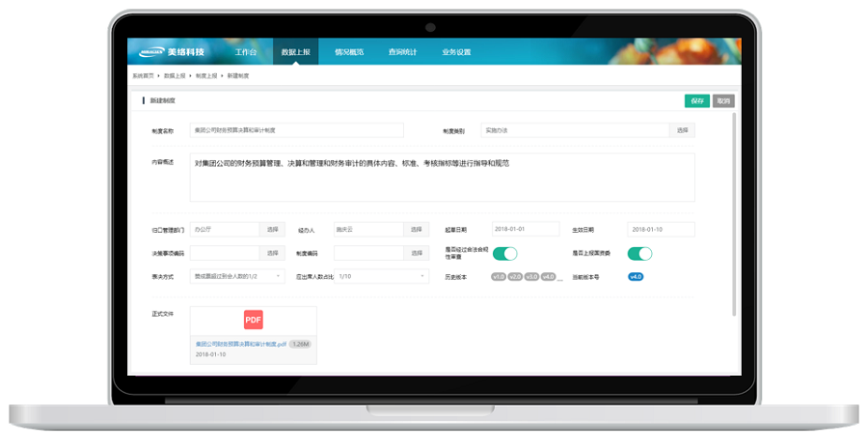This screenshot has width=868, height=448.
Task: Click 选择 next to 制度类别 field
Action: point(683,129)
